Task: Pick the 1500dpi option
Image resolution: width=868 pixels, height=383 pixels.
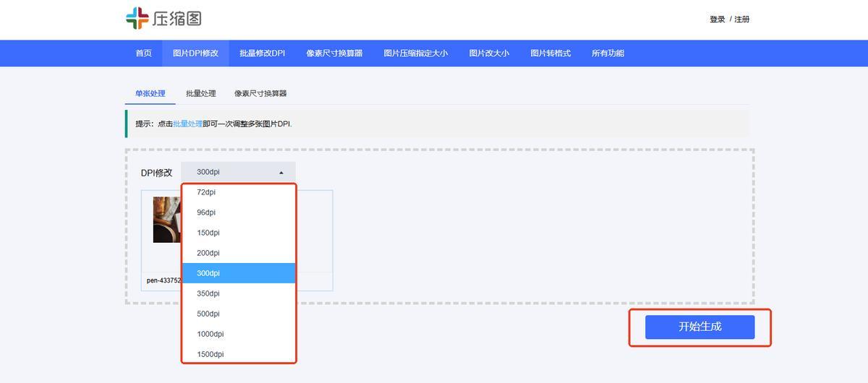Action: (x=210, y=354)
